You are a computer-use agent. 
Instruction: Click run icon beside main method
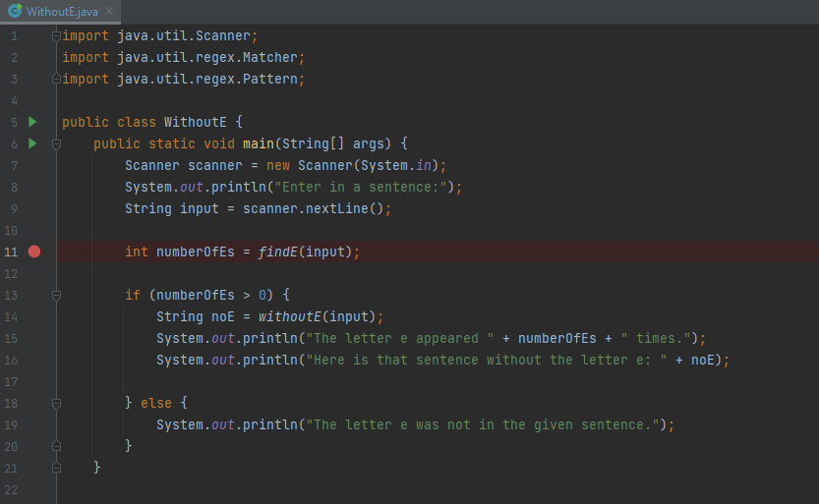(x=32, y=143)
